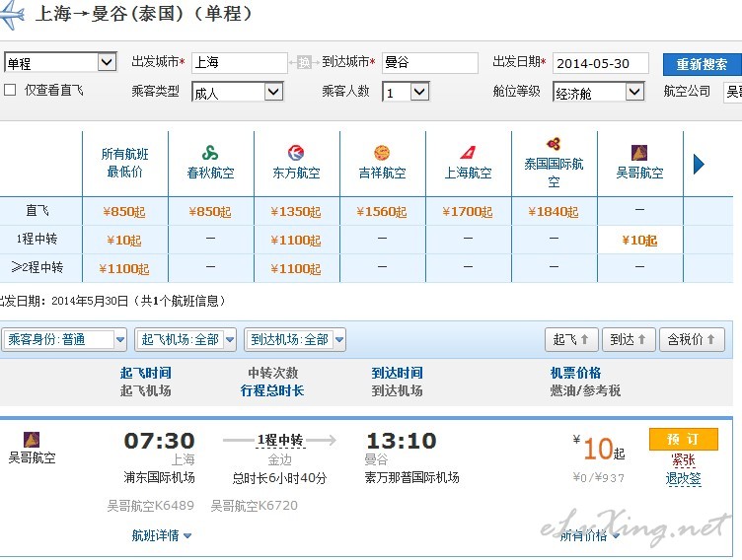742x560 pixels.
Task: Open the 乘客身份:普通 filter dropdown
Action: click(65, 339)
